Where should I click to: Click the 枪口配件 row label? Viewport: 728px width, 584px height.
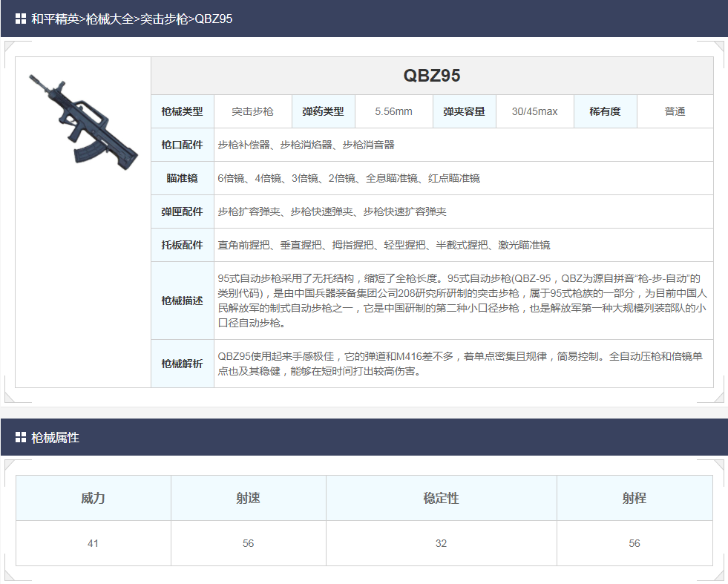tap(183, 145)
